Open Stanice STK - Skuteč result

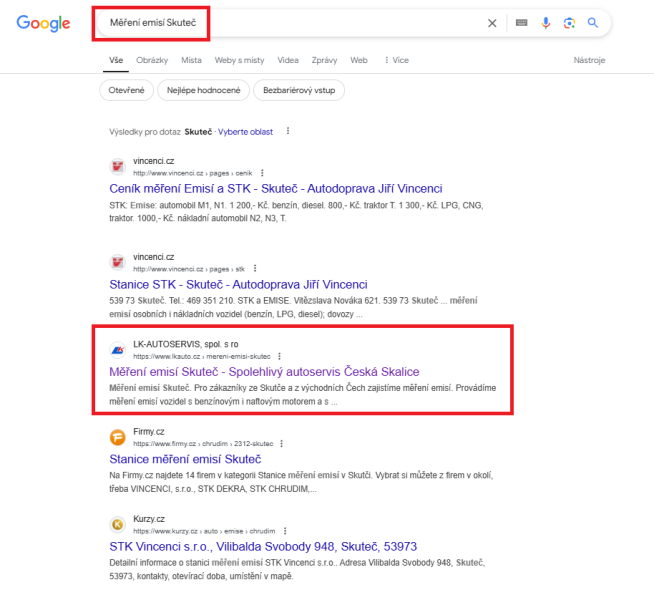(x=238, y=285)
